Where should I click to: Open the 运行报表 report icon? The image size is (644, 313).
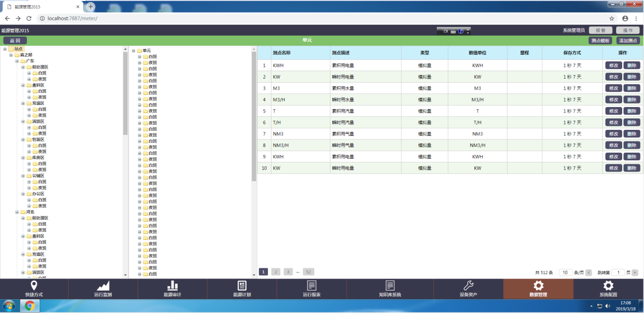312,286
